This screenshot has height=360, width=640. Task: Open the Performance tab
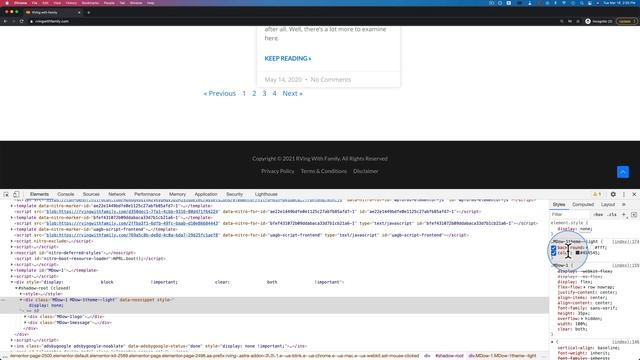(x=147, y=194)
